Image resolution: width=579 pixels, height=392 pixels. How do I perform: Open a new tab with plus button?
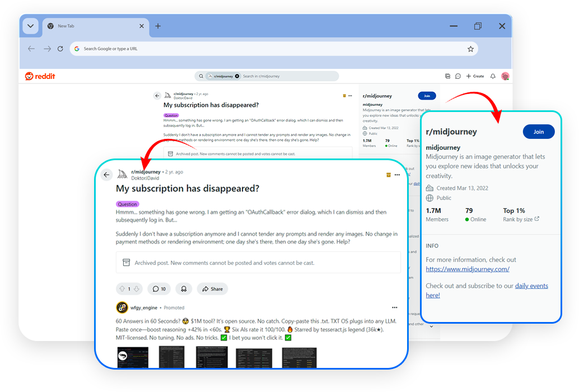[158, 26]
